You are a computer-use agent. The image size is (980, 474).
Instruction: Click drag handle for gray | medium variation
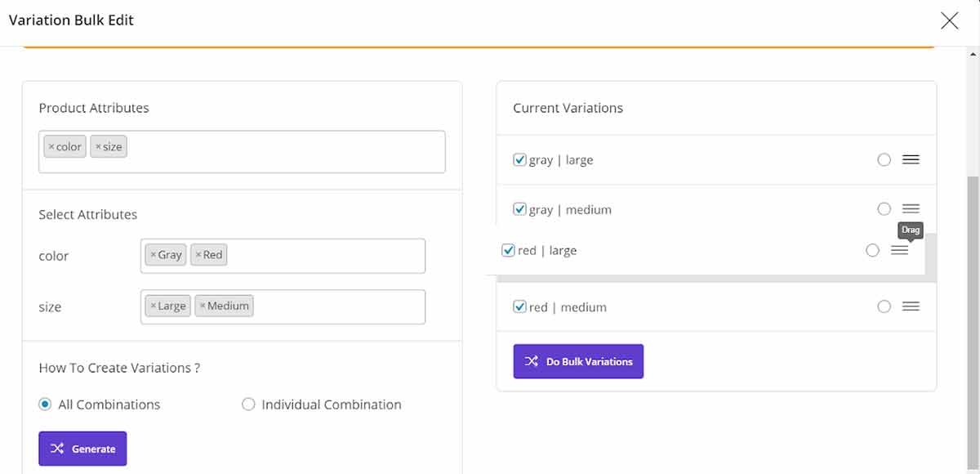click(x=911, y=209)
